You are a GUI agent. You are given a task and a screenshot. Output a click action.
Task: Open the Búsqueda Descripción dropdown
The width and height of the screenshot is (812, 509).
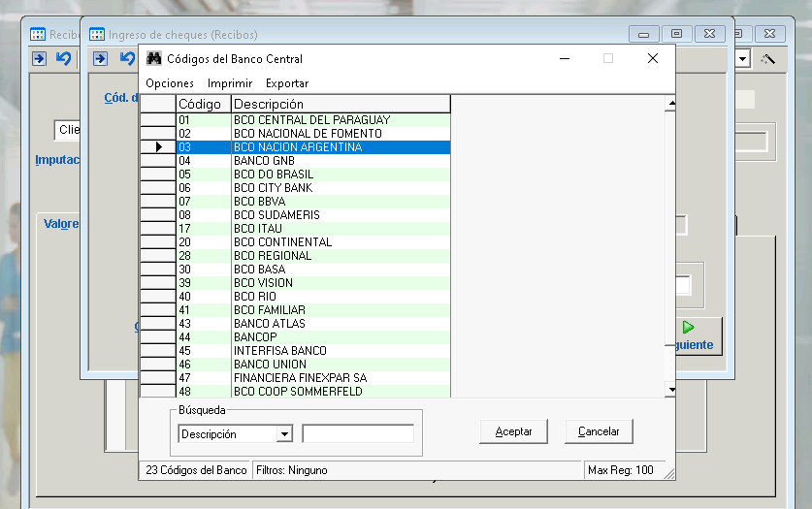click(284, 434)
